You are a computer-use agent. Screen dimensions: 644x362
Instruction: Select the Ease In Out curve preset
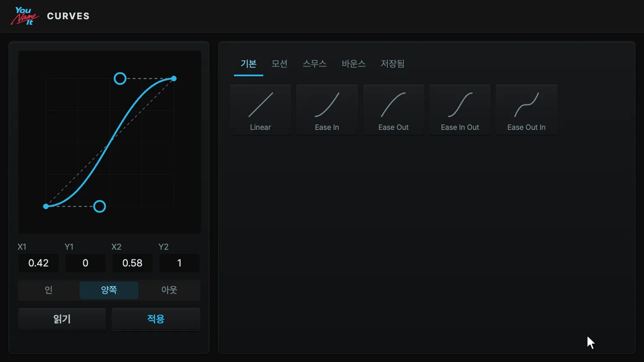[460, 110]
